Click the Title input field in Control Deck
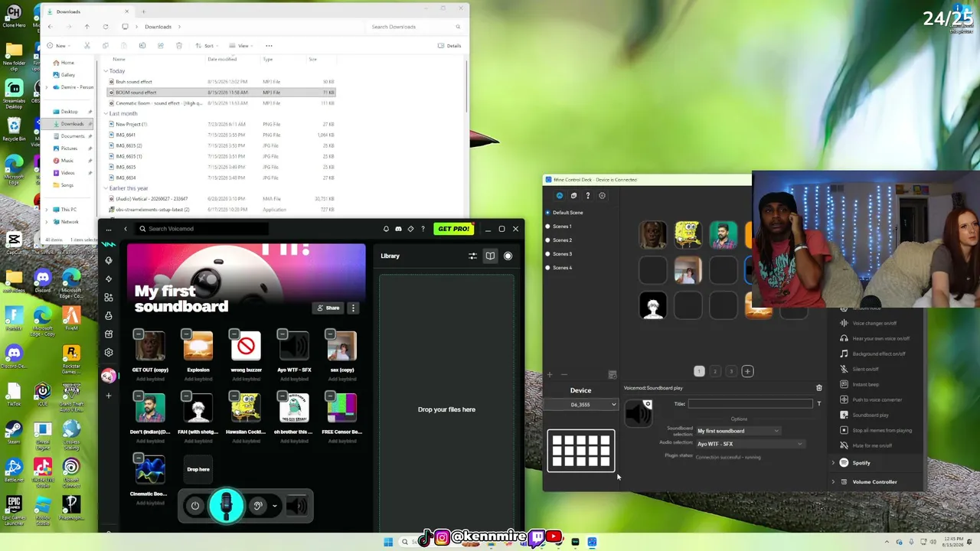The width and height of the screenshot is (980, 551). pos(750,404)
